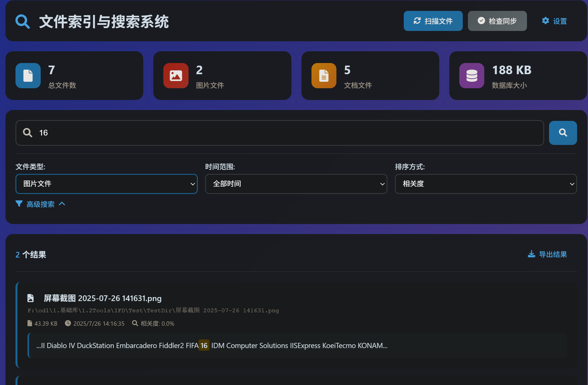Click the checkmark icon in 检查同步 button
The image size is (588, 385).
tap(481, 21)
